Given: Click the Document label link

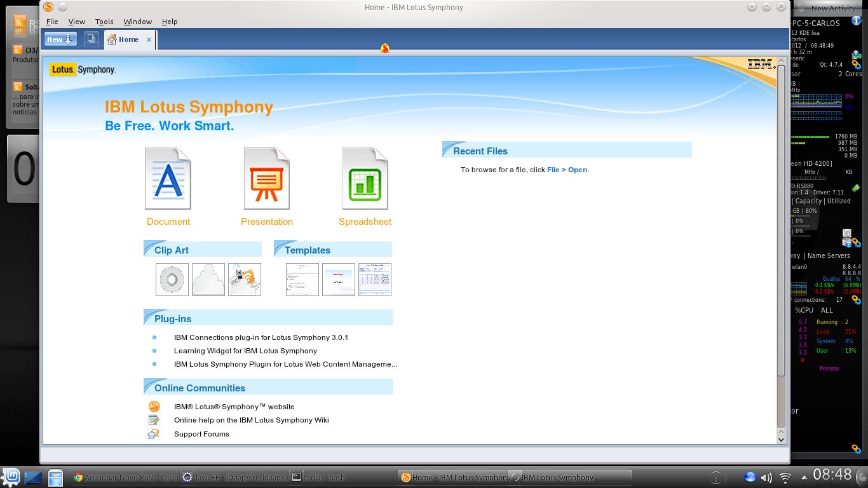Looking at the screenshot, I should [168, 222].
